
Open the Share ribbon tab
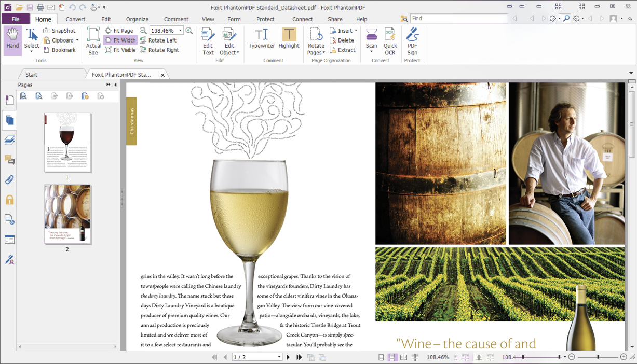tap(335, 19)
